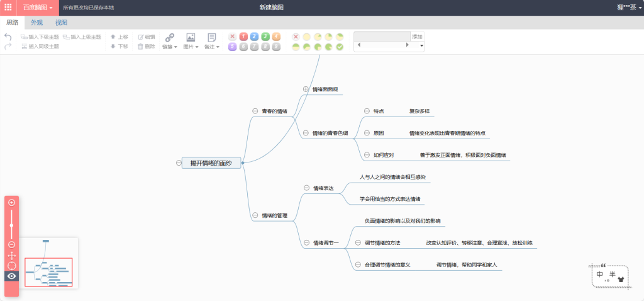Switch to the 外观 tab
Screen dimensions: 644x301
pos(37,23)
